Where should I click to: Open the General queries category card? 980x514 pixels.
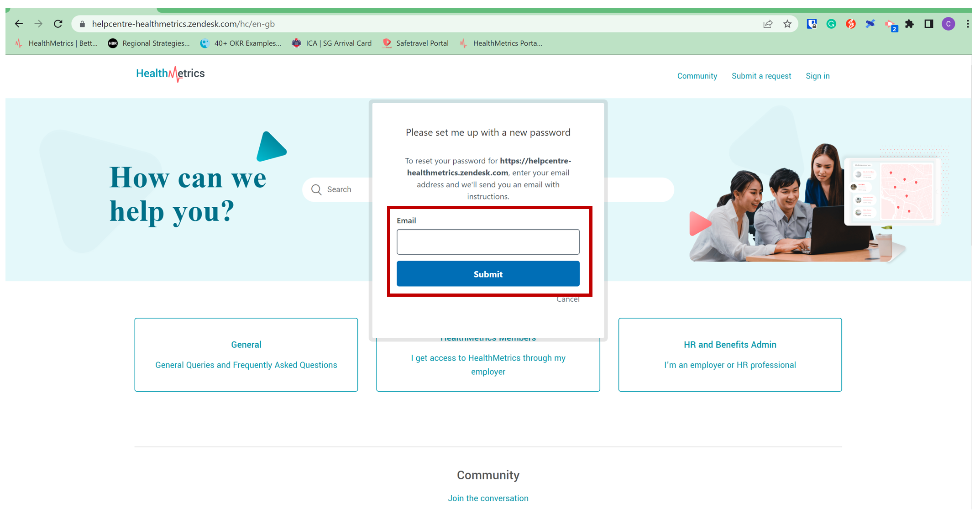[246, 355]
